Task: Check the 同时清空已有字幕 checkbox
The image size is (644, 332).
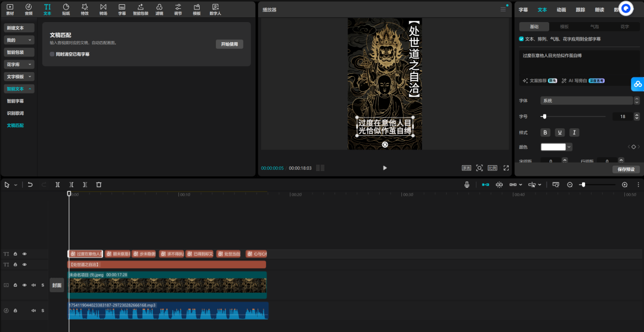Action: [x=52, y=54]
